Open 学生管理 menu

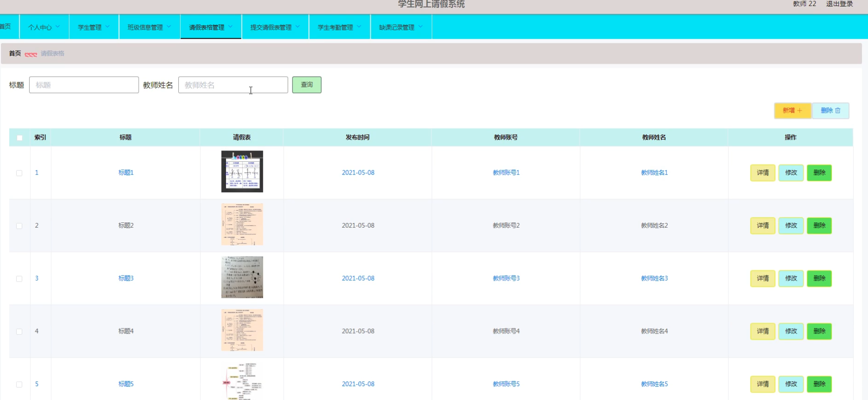pyautogui.click(x=94, y=27)
